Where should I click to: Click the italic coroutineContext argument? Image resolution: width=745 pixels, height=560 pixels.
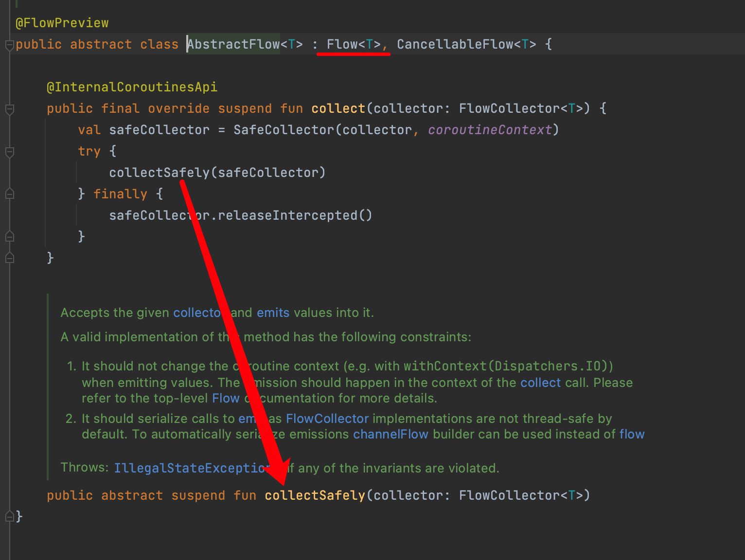pyautogui.click(x=490, y=130)
